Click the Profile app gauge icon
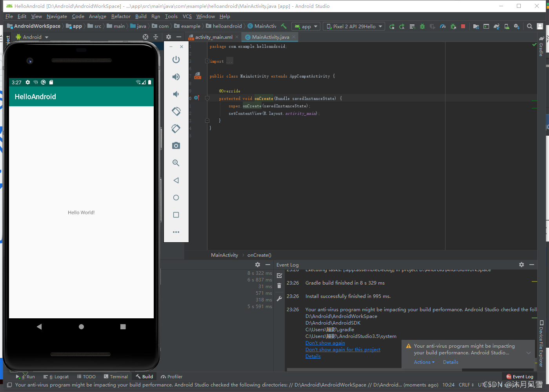The height and width of the screenshot is (392, 549). (443, 26)
